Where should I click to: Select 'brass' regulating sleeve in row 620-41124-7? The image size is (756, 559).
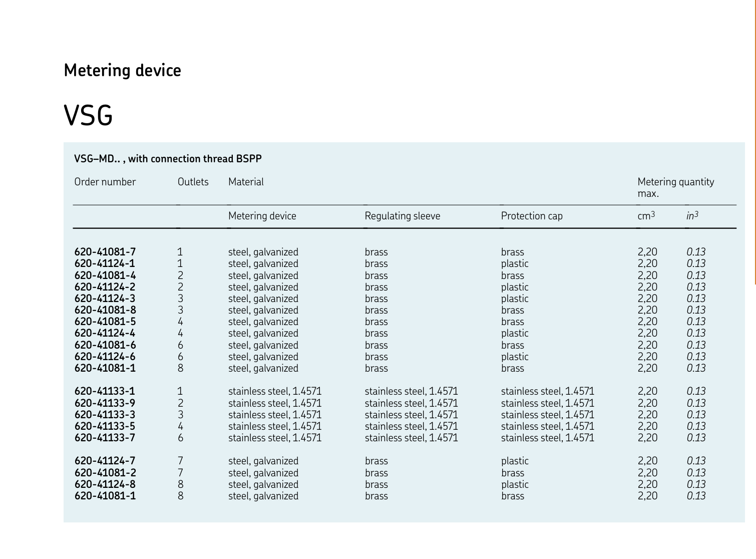376,461
